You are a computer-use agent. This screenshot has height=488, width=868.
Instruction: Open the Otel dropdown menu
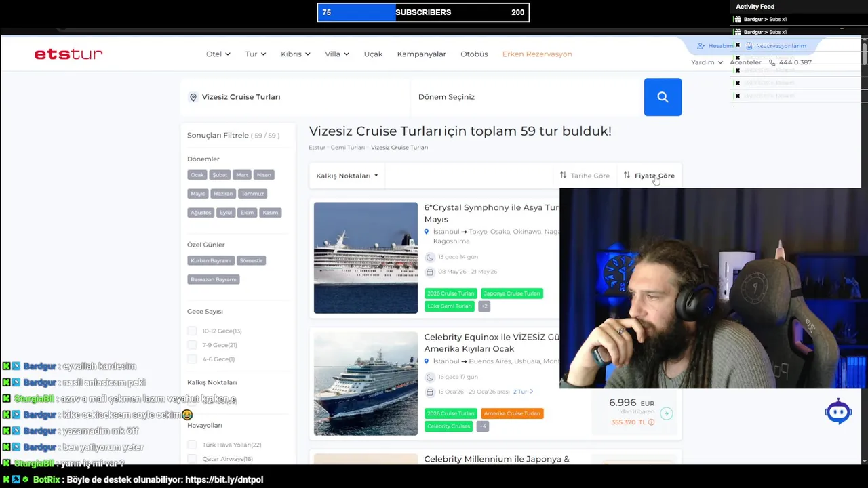[218, 54]
